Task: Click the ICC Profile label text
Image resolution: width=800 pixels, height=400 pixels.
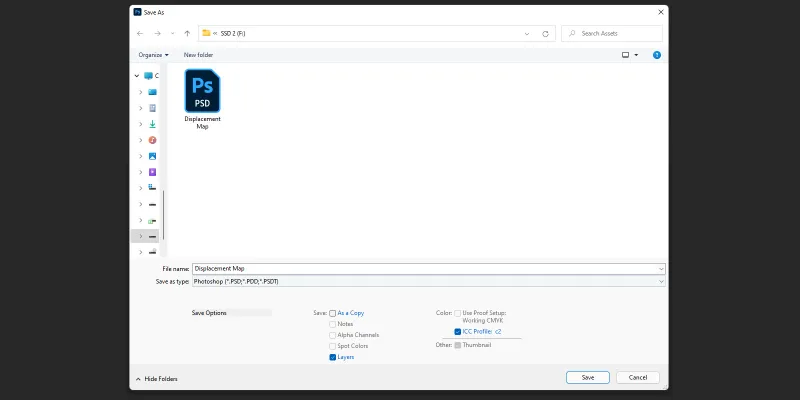Action: 482,332
